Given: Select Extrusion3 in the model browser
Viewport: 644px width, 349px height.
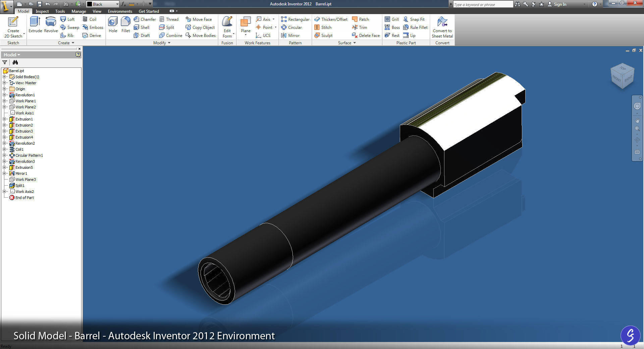Looking at the screenshot, I should [x=24, y=131].
